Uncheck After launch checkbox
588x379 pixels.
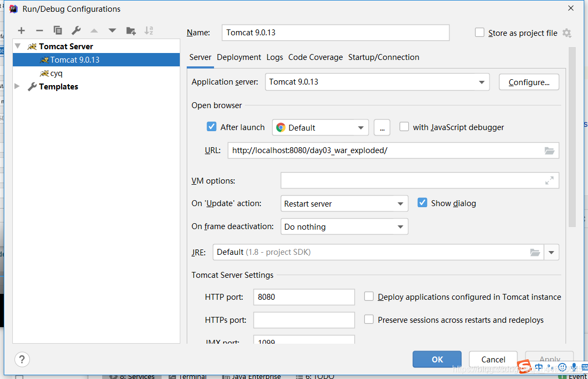pyautogui.click(x=211, y=127)
